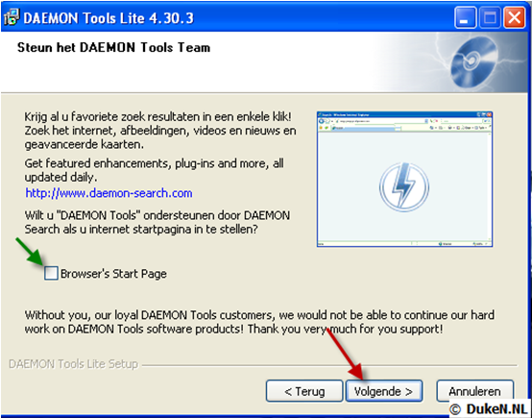The image size is (532, 418).
Task: Click the DAEMON Tools disc logo in header
Action: point(474,61)
